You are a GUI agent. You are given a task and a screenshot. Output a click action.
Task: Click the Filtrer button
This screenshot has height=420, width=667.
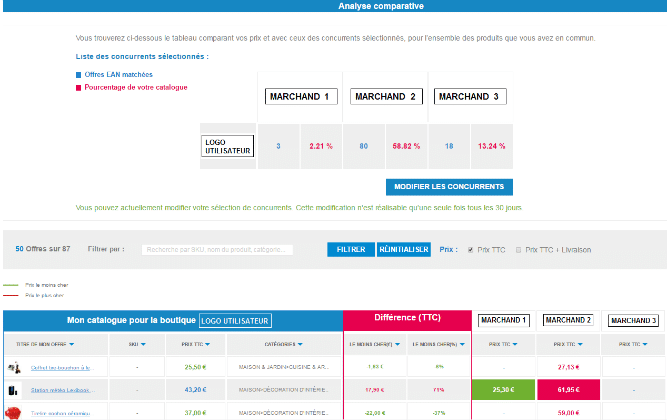(x=351, y=249)
